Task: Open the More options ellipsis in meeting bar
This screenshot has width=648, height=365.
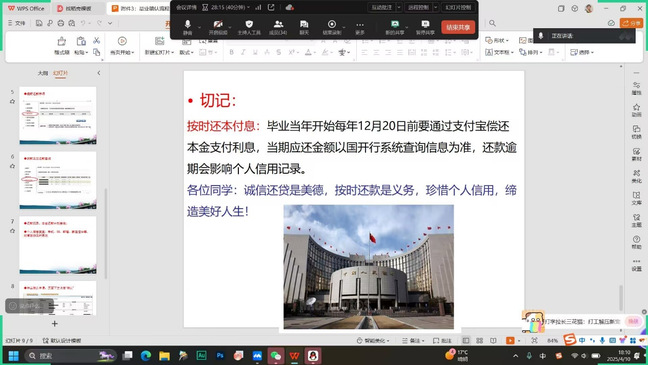Action: click(x=360, y=27)
